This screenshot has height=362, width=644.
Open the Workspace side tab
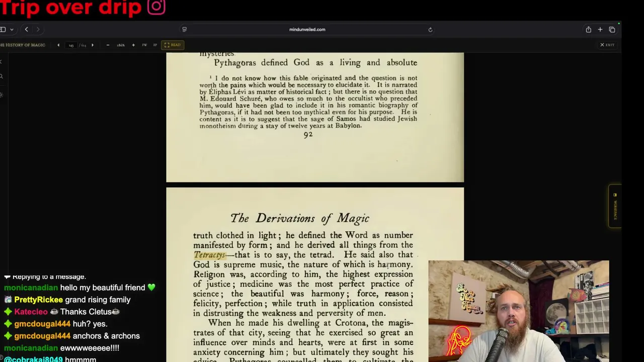click(615, 206)
